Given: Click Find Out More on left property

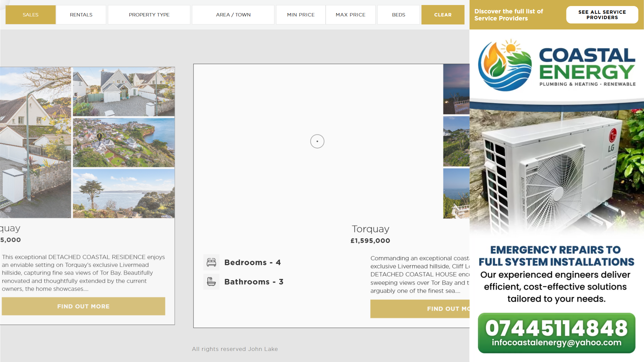Looking at the screenshot, I should click(83, 306).
